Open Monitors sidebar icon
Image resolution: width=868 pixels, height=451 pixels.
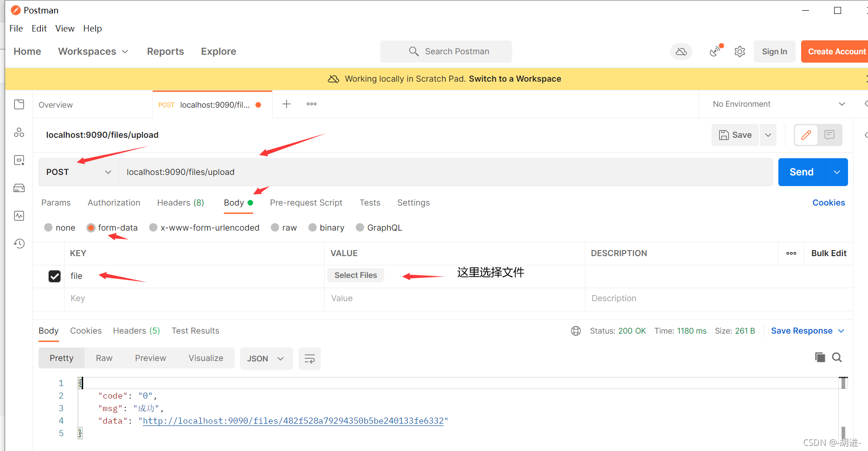pos(19,216)
